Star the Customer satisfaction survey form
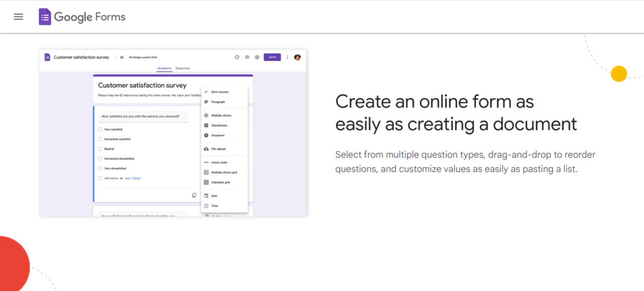The height and width of the screenshot is (291, 644). [116, 57]
